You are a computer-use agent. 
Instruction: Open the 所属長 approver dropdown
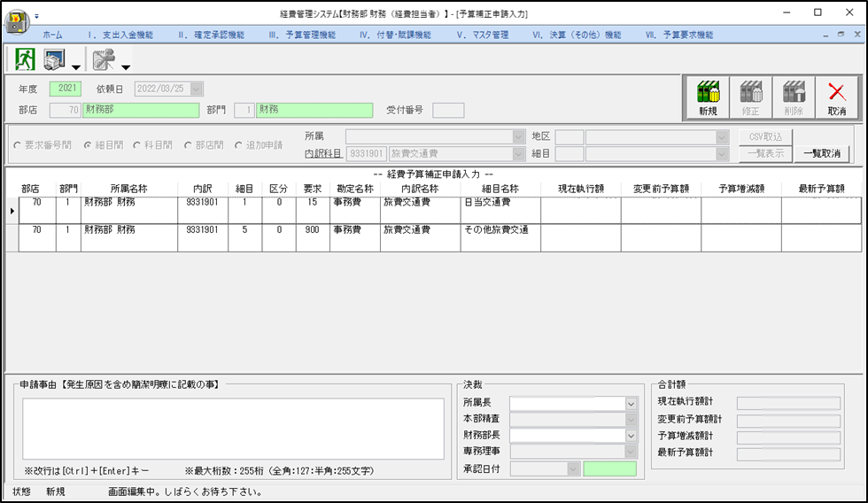[x=631, y=404]
